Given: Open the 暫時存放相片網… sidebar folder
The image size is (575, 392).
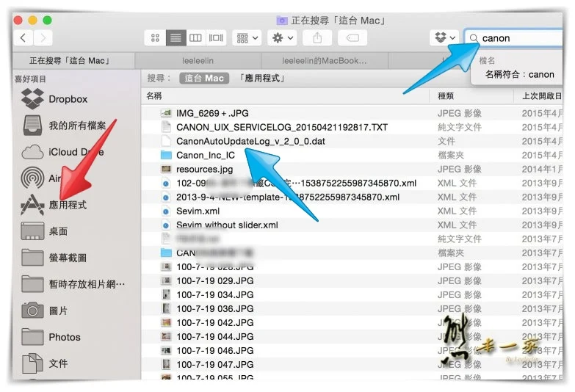Looking at the screenshot, I should (x=73, y=284).
